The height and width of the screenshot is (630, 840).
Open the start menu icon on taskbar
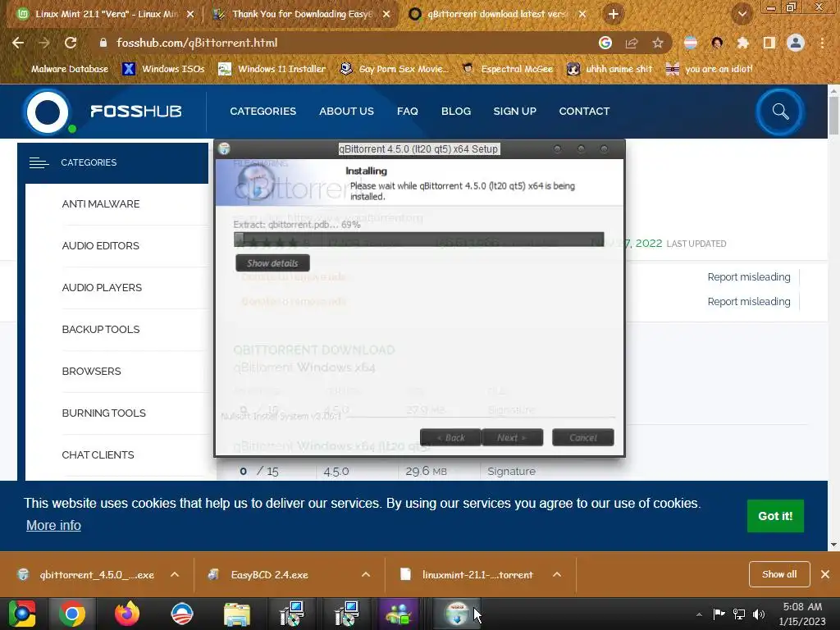click(21, 614)
